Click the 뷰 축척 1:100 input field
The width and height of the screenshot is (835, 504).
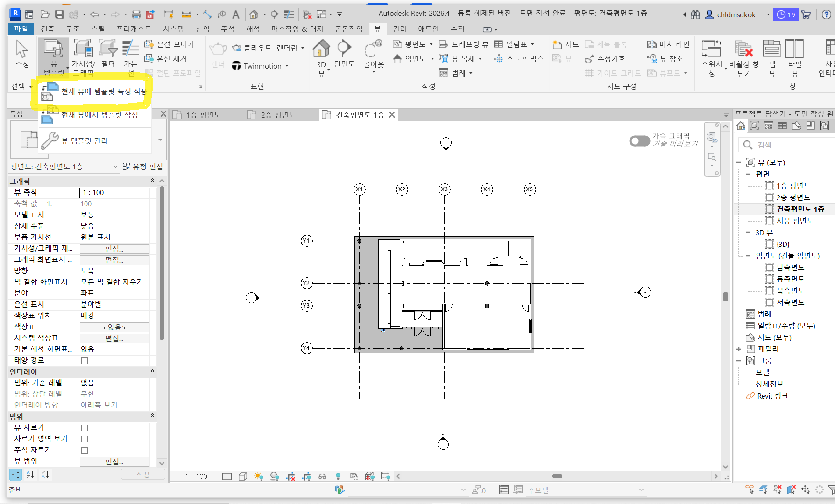click(114, 193)
